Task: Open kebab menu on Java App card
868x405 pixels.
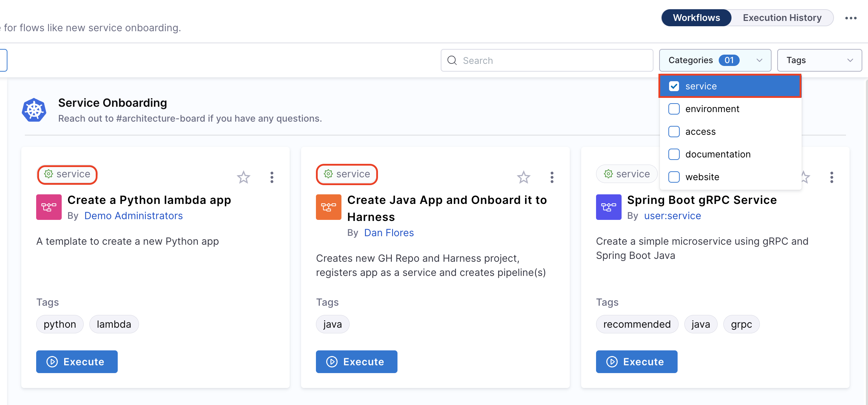Action: click(x=552, y=177)
